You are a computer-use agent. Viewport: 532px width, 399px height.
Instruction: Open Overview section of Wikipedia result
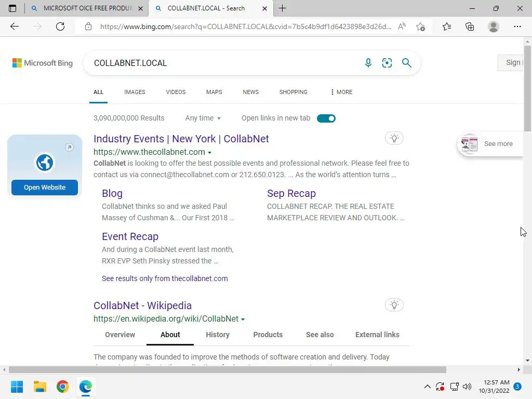pyautogui.click(x=120, y=335)
